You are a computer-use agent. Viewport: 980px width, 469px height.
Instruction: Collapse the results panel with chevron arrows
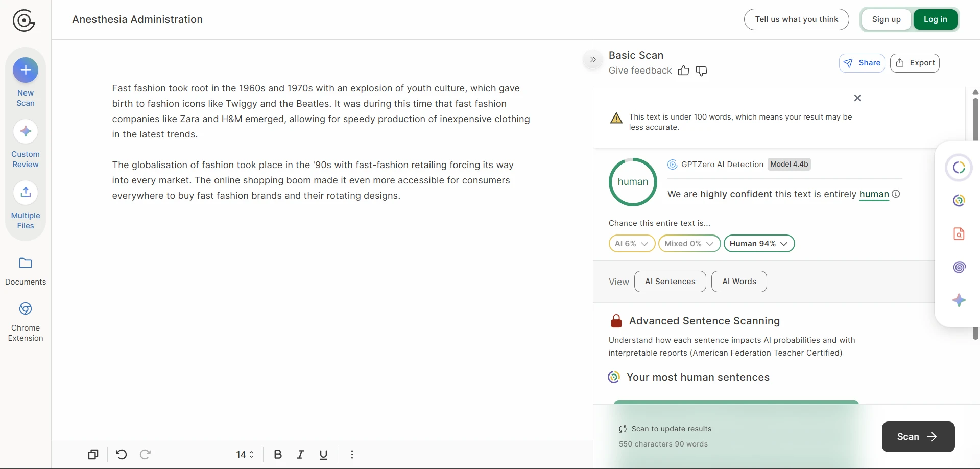coord(592,60)
